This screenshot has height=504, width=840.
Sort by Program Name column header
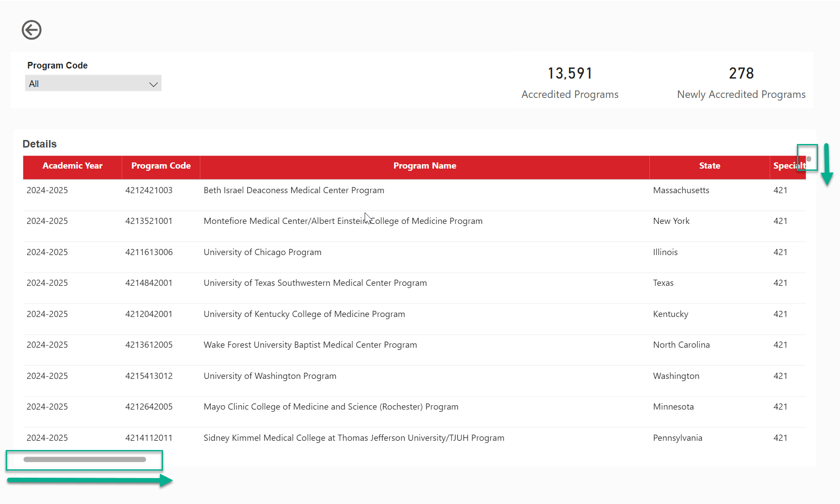click(x=424, y=166)
